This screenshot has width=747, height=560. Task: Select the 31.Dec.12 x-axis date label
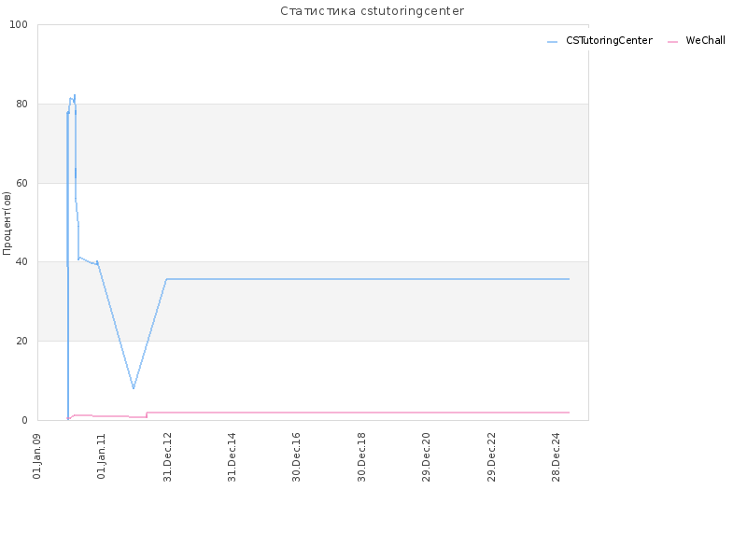coord(167,456)
